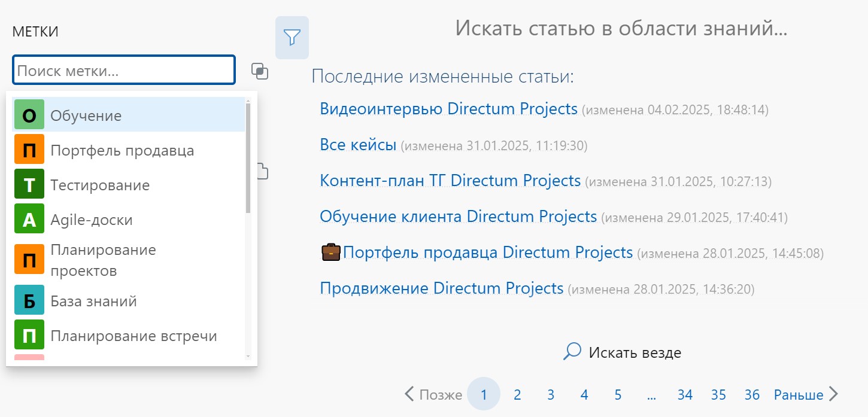Pick Портфель продавца in the tag list
The image size is (868, 417).
coord(122,150)
